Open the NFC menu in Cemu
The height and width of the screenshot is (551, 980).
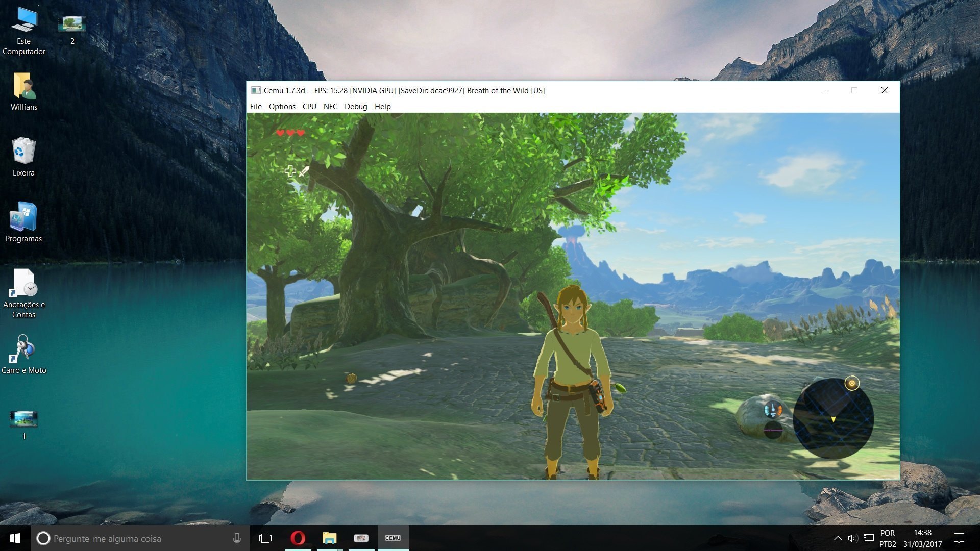[x=330, y=106]
